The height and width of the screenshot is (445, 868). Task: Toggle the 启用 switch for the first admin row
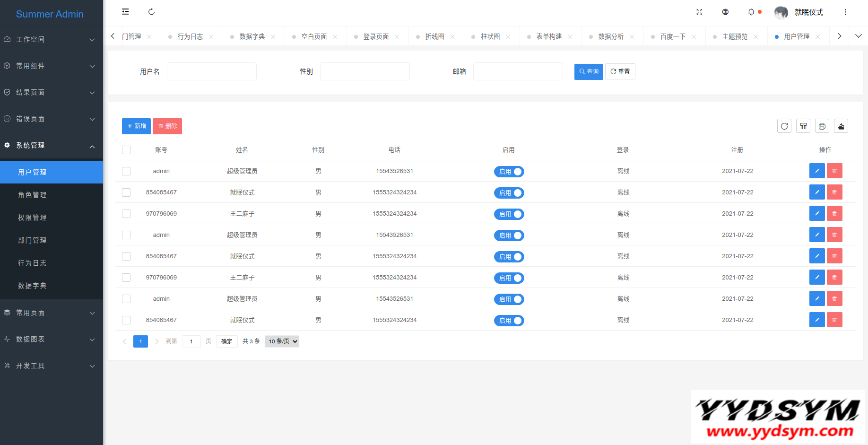[509, 172]
